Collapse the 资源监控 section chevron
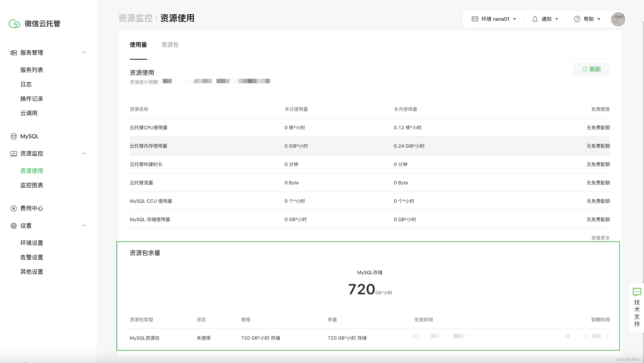 coord(84,153)
